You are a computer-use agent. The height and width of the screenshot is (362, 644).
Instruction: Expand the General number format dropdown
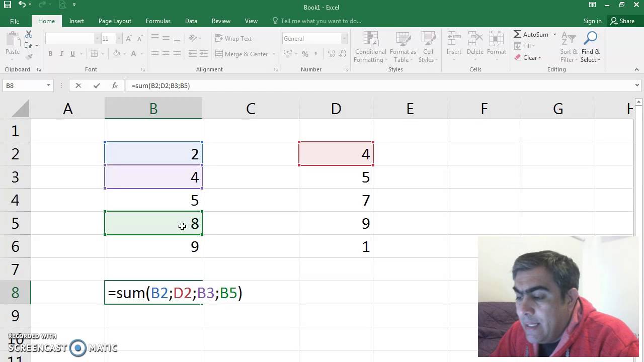[x=345, y=39]
